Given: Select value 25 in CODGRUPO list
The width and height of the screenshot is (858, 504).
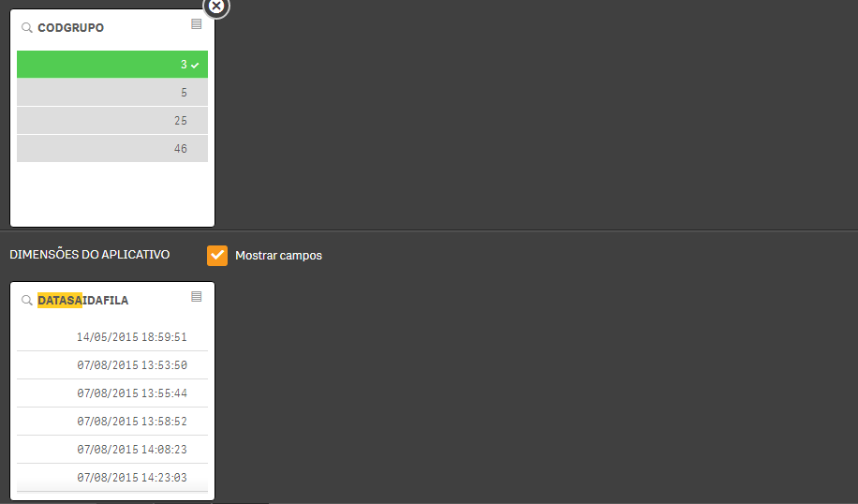Looking at the screenshot, I should [112, 121].
